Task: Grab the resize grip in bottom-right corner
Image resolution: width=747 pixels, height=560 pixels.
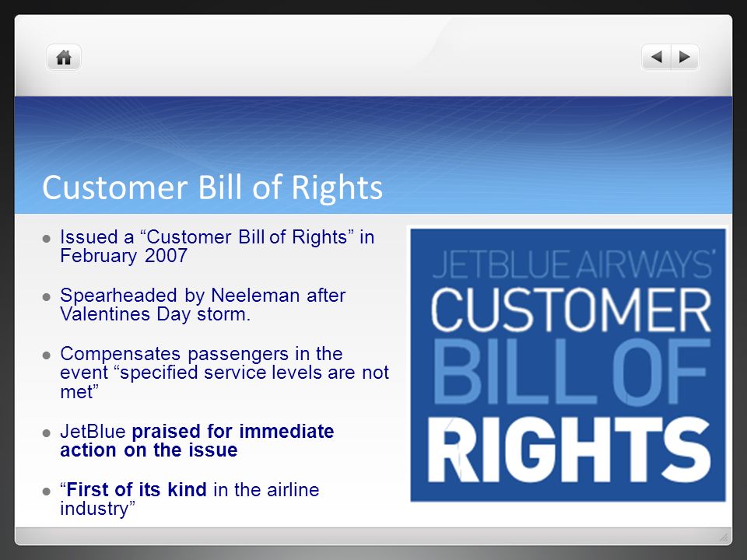Action: point(724,537)
